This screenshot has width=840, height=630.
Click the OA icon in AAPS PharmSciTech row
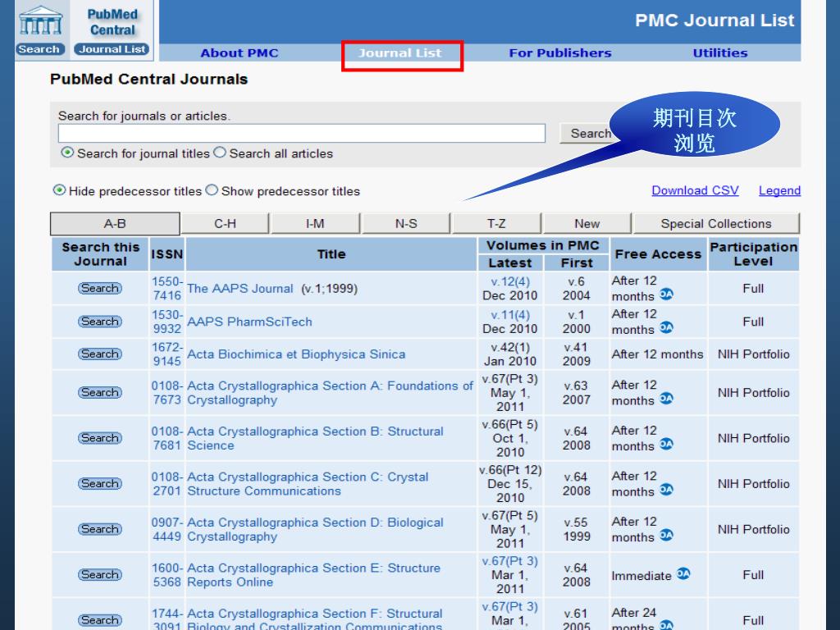pyautogui.click(x=666, y=327)
